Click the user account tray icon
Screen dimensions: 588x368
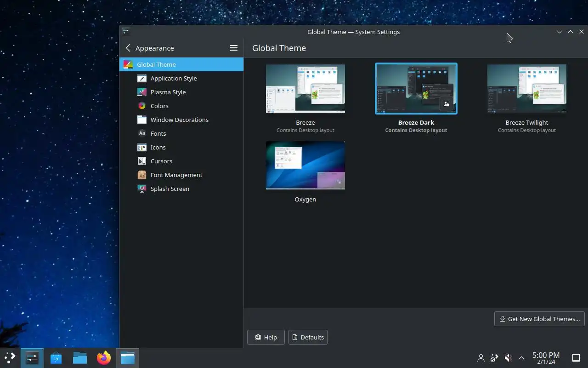click(481, 358)
